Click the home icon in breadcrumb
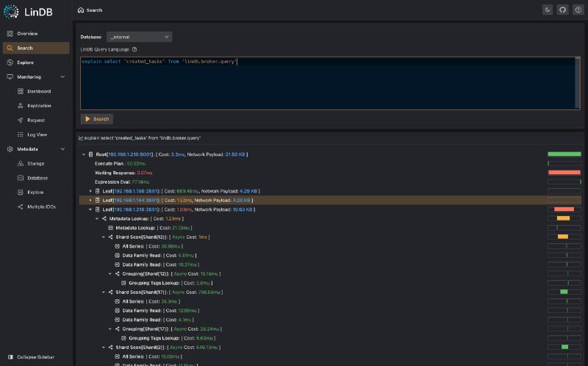Image resolution: width=588 pixels, height=366 pixels. click(81, 10)
